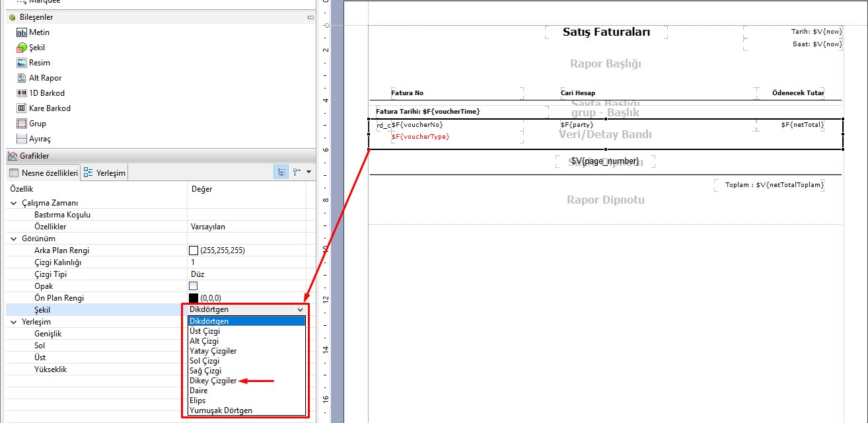The height and width of the screenshot is (423, 868).
Task: Click the Arka Plan Rengi white swatch
Action: [194, 250]
